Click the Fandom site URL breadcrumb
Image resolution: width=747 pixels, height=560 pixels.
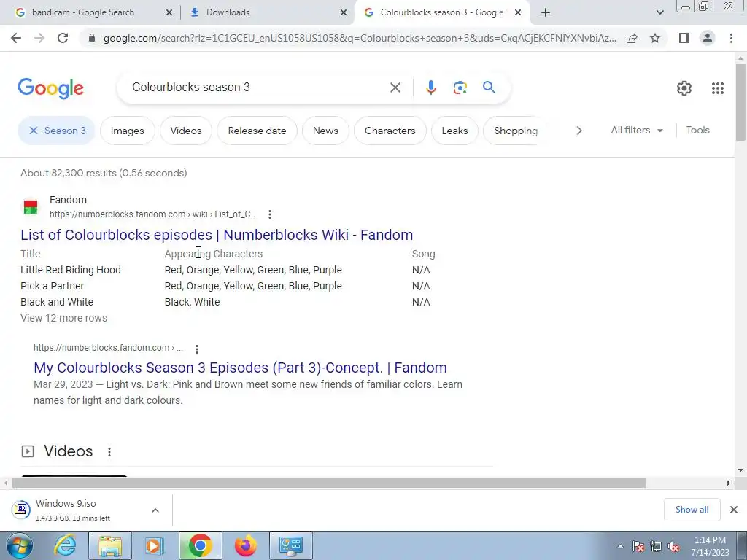click(x=153, y=214)
